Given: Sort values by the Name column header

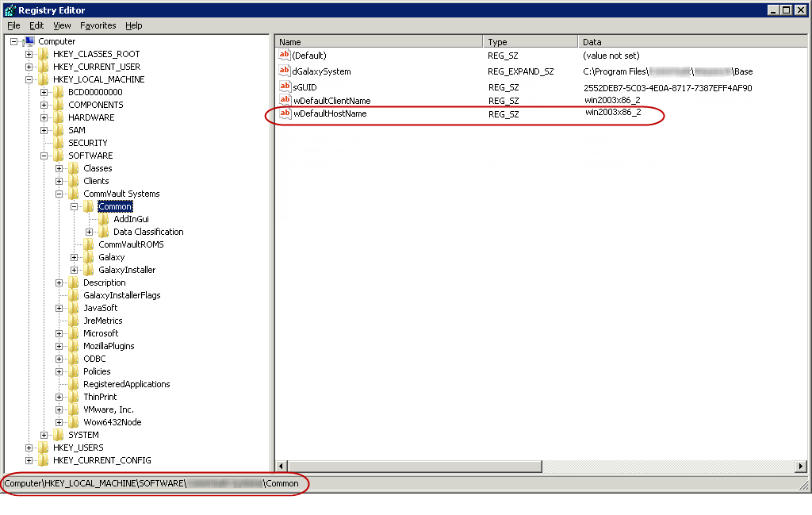Looking at the screenshot, I should 379,42.
